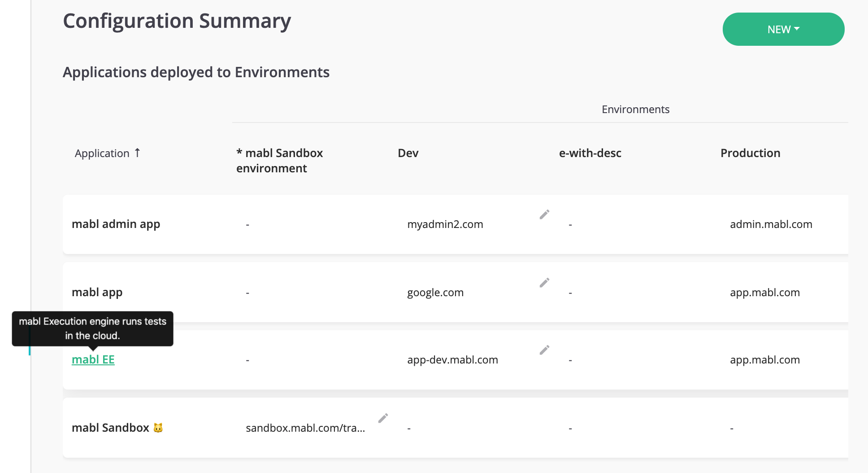Viewport: 868px width, 473px height.
Task: Select the mabl Sandbox application name
Action: 110,428
